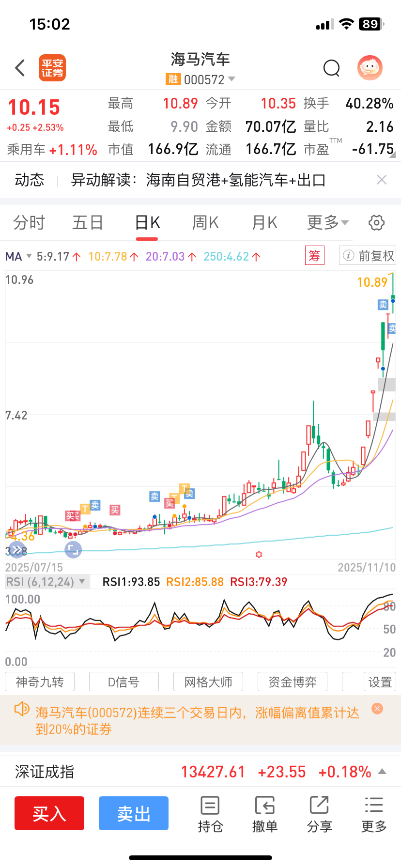Switch to the 分时 tab
The image size is (401, 868).
[x=29, y=223]
